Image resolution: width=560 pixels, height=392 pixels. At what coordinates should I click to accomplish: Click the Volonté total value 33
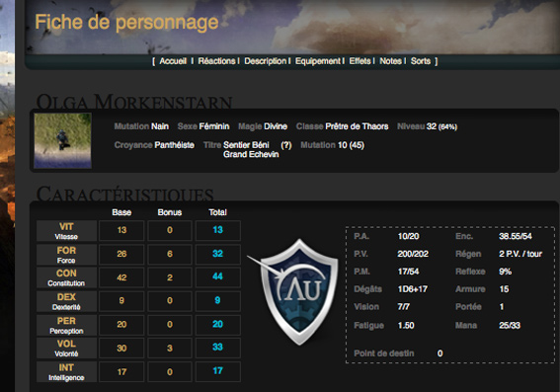(218, 348)
